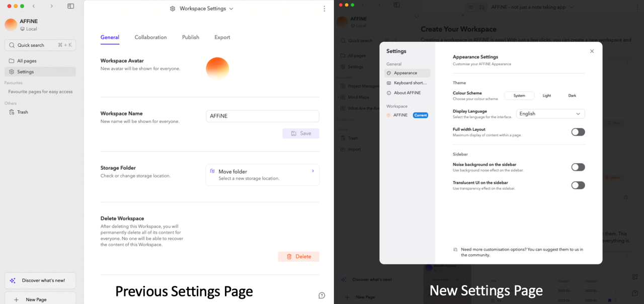
Task: Click community chat icon beside customisation note
Action: (455, 250)
